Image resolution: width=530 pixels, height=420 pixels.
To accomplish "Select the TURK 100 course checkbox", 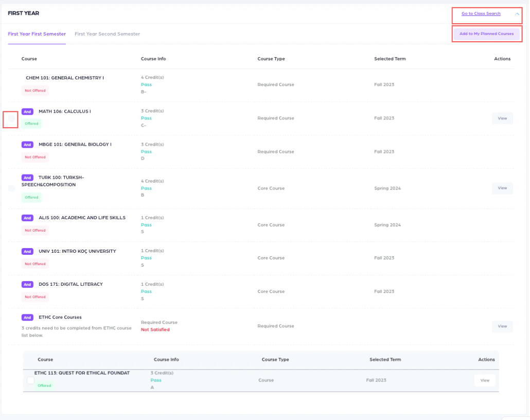I will [x=11, y=188].
